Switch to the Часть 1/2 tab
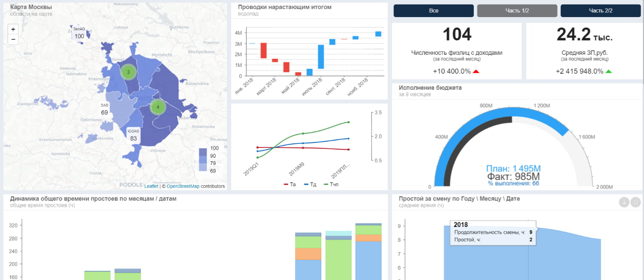644x280 pixels. (x=517, y=11)
